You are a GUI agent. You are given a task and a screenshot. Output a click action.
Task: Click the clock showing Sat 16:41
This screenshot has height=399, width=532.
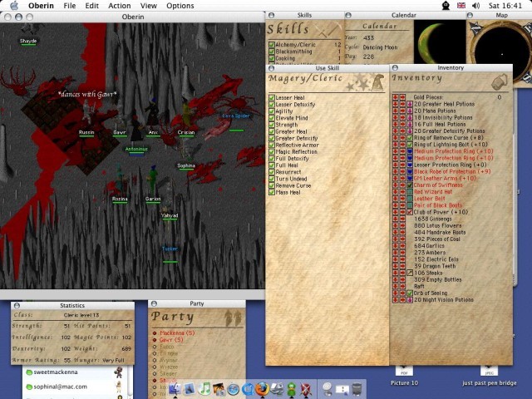(505, 6)
